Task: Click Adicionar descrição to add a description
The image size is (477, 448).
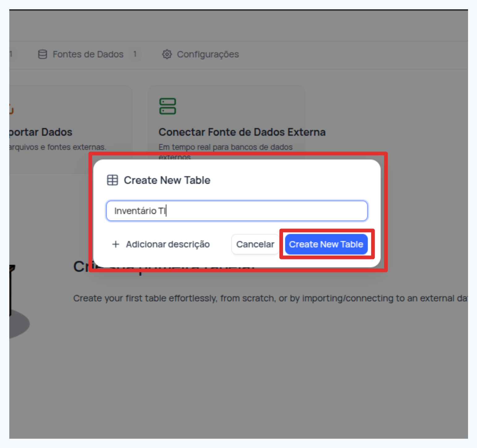Action: pos(168,244)
